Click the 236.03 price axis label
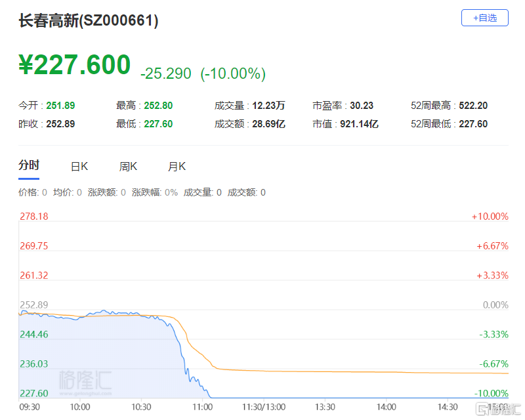Screen dimensions: 525x420 pos(34,364)
